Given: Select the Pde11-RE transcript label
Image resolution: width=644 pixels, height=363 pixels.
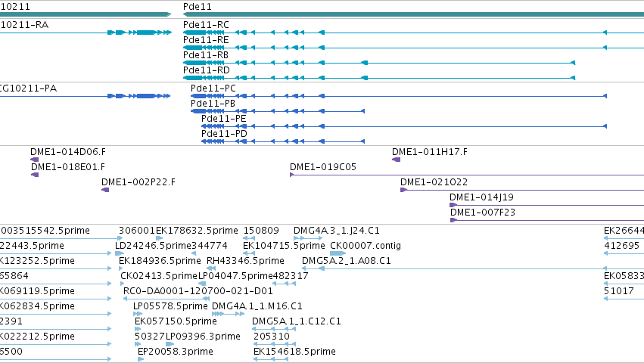Looking at the screenshot, I should [x=206, y=40].
